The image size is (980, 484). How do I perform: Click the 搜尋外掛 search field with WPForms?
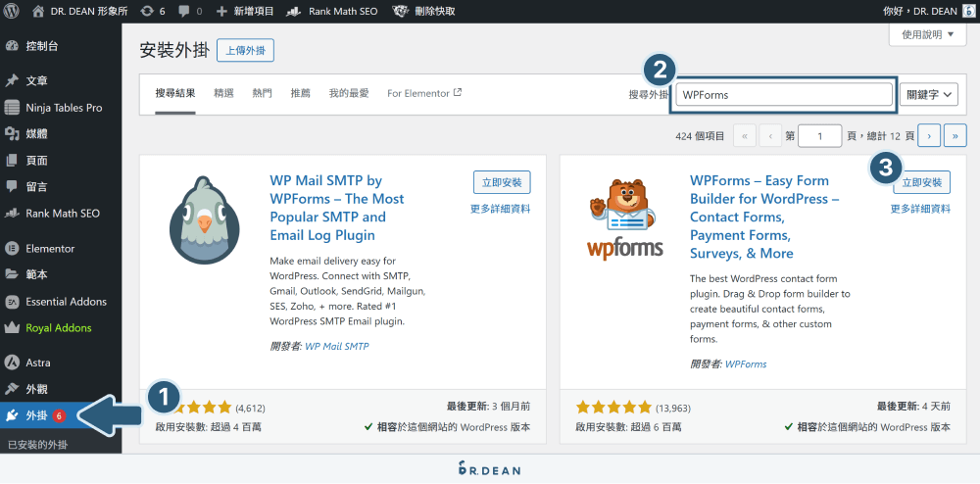coord(784,95)
